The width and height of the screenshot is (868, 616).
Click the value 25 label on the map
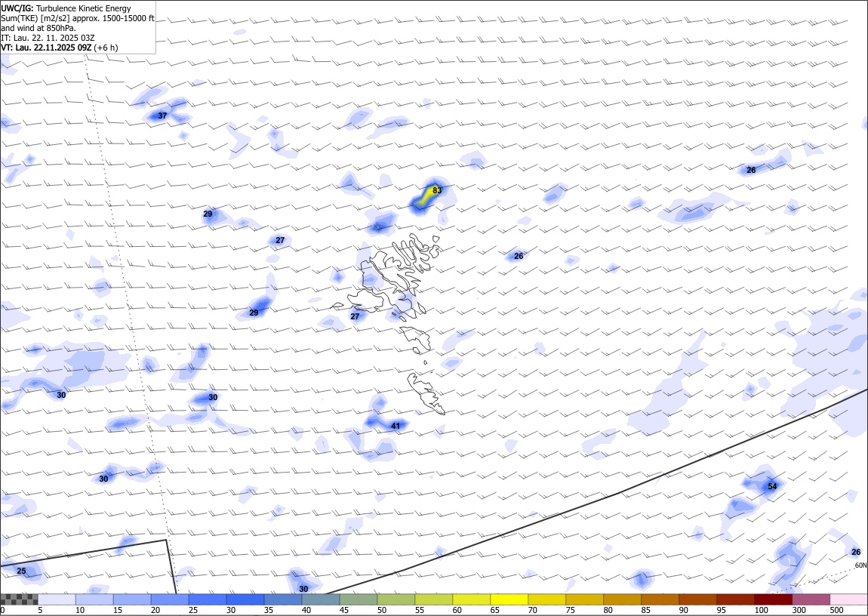pos(21,571)
